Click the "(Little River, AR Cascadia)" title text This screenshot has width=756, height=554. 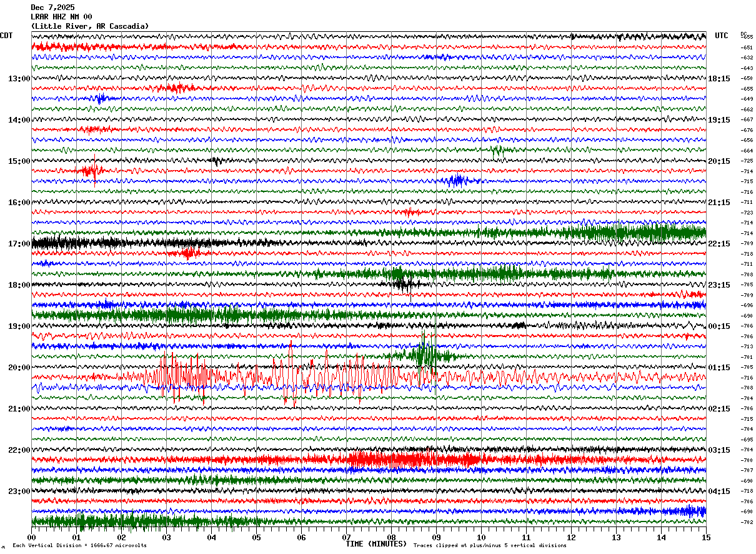point(90,26)
